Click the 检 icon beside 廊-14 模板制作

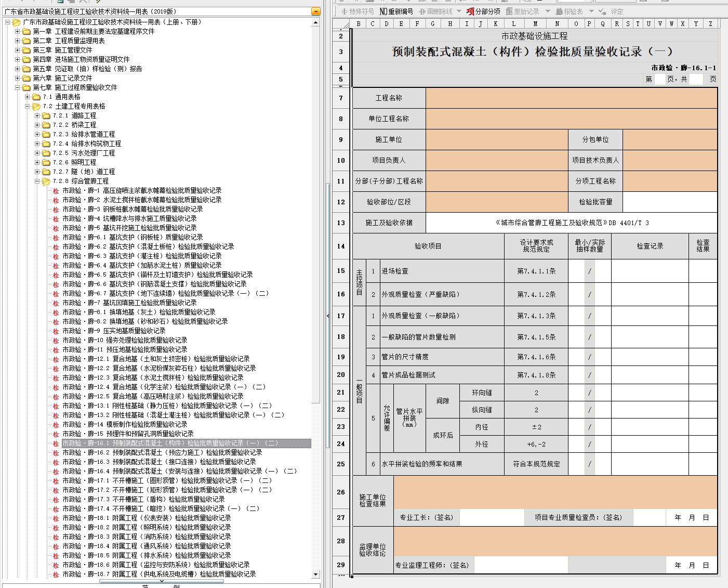(56, 425)
